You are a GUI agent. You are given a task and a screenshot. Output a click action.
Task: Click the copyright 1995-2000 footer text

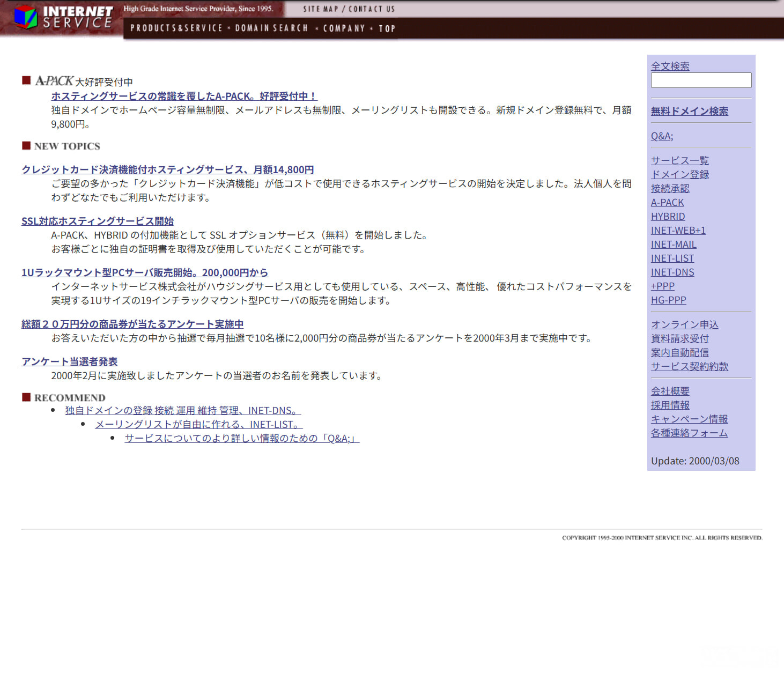coord(662,537)
